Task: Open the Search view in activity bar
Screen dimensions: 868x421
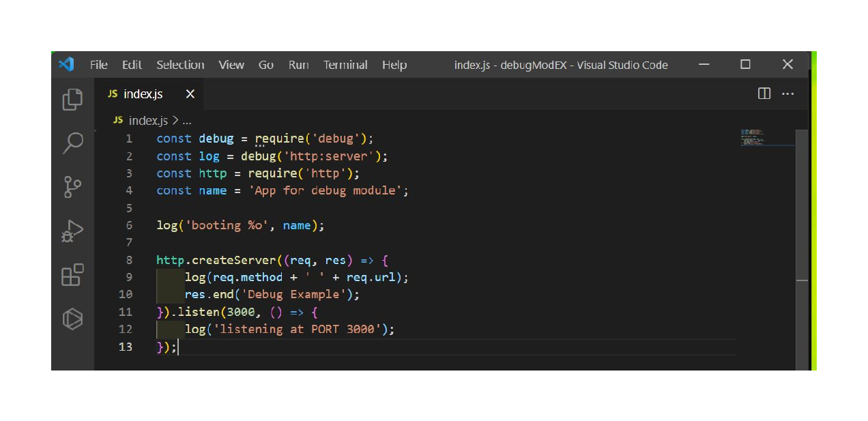Action: point(72,143)
